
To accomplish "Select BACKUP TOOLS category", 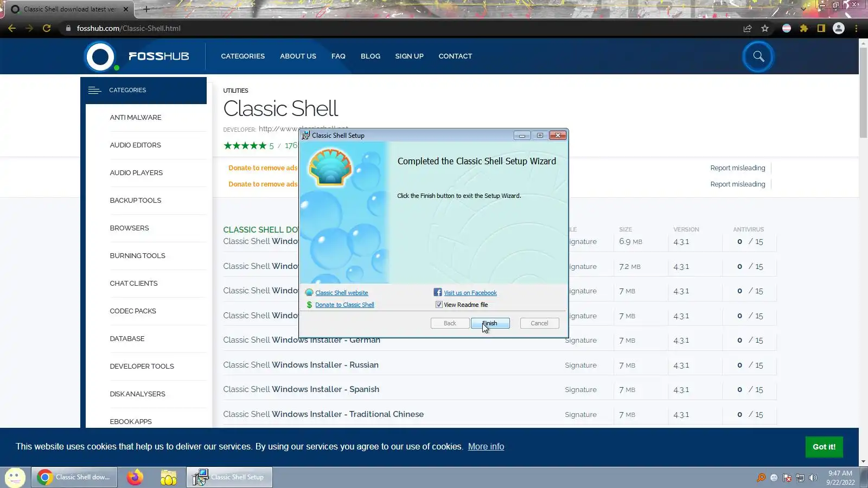I will [x=136, y=201].
